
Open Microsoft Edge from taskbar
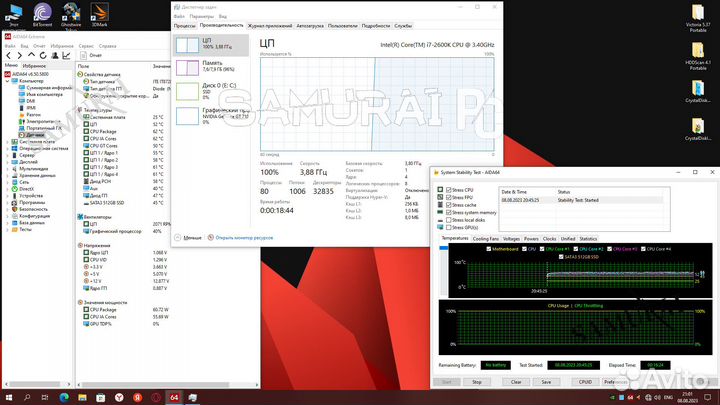click(x=64, y=397)
